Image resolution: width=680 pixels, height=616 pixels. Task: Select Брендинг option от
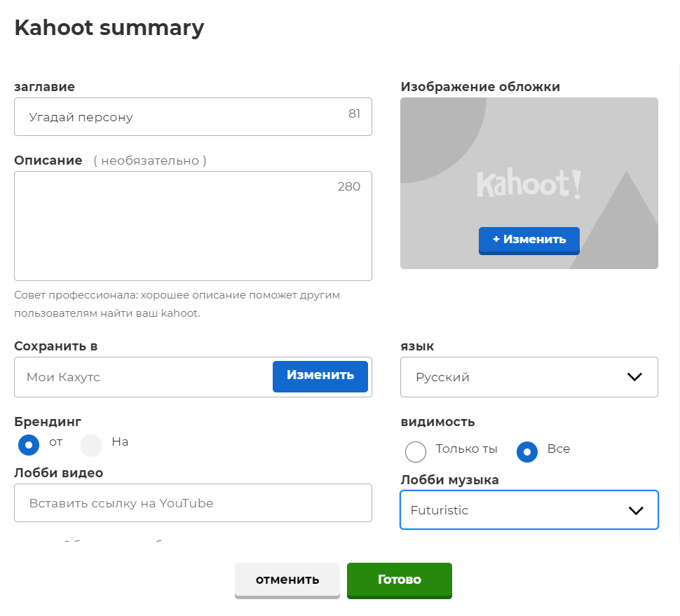(29, 445)
